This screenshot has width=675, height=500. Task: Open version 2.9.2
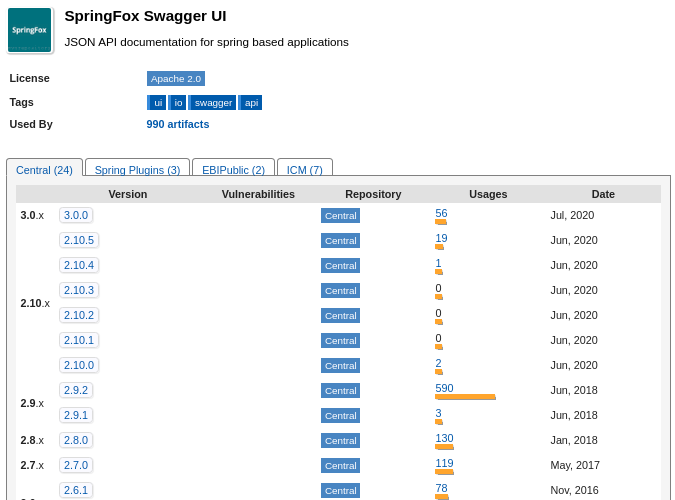click(x=76, y=390)
